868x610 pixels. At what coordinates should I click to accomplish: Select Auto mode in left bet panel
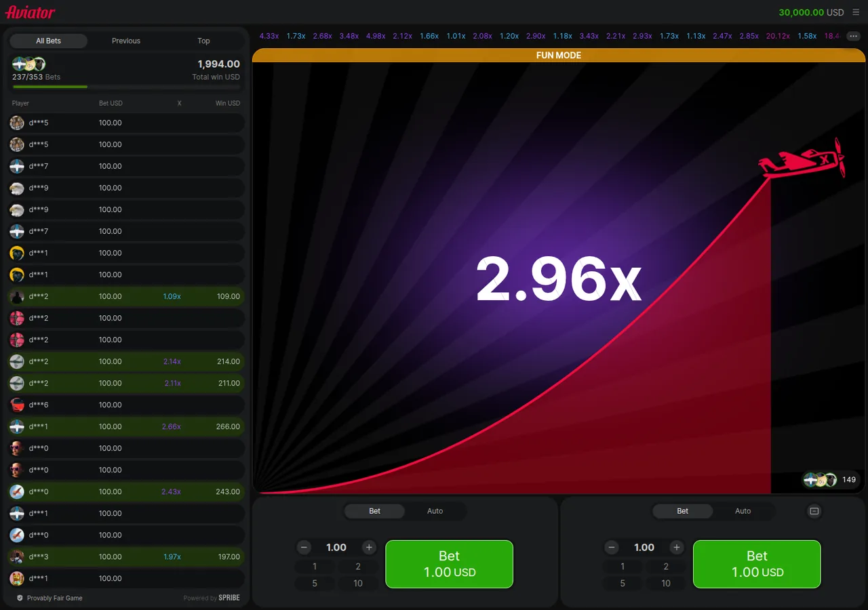point(435,511)
